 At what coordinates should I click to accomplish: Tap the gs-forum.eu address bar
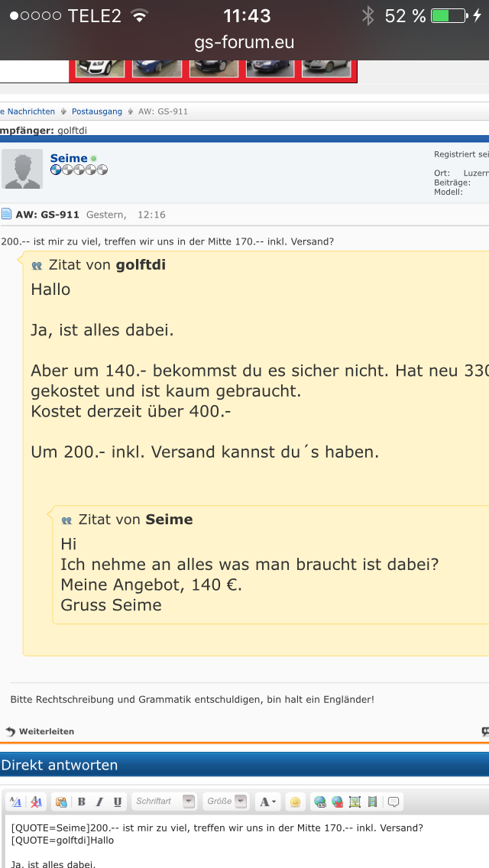244,43
